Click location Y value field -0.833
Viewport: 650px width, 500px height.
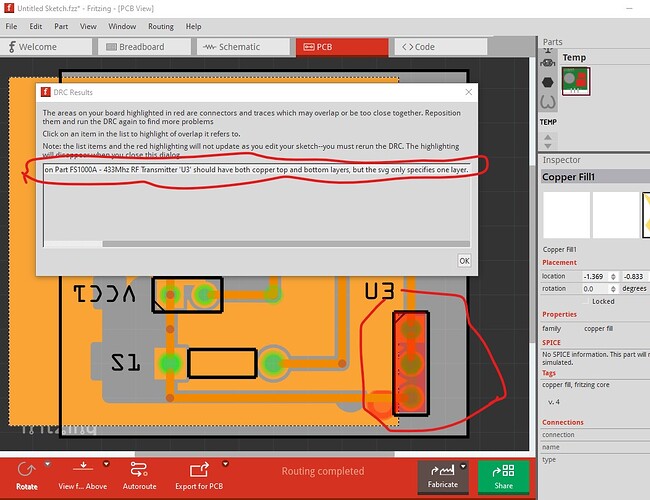tap(634, 277)
